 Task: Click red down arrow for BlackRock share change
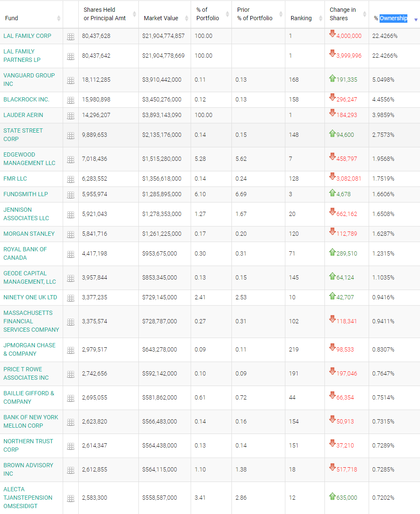click(332, 98)
